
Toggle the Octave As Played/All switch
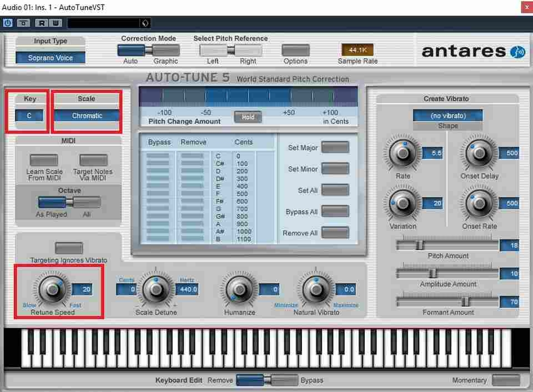click(x=69, y=202)
